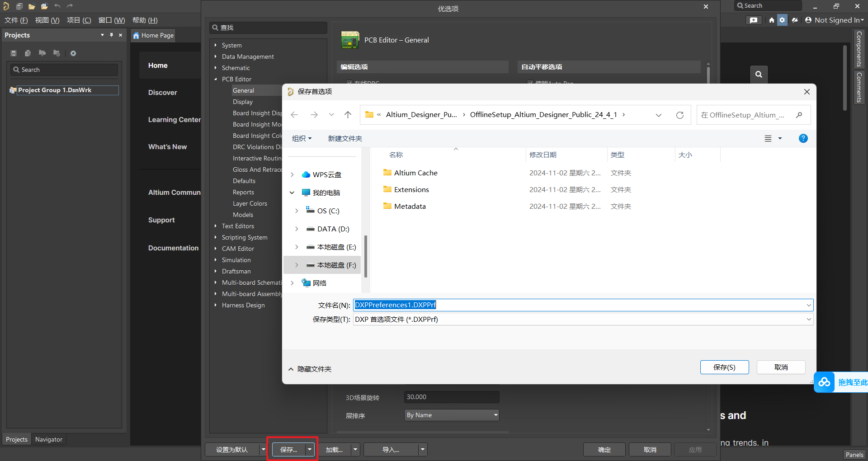Open the 组织 dropdown menu

click(x=302, y=138)
